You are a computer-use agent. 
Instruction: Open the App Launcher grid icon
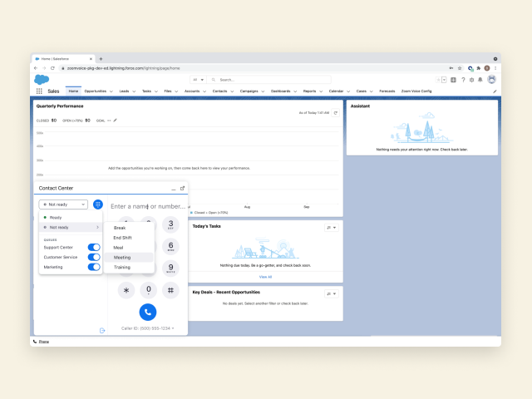pyautogui.click(x=39, y=91)
